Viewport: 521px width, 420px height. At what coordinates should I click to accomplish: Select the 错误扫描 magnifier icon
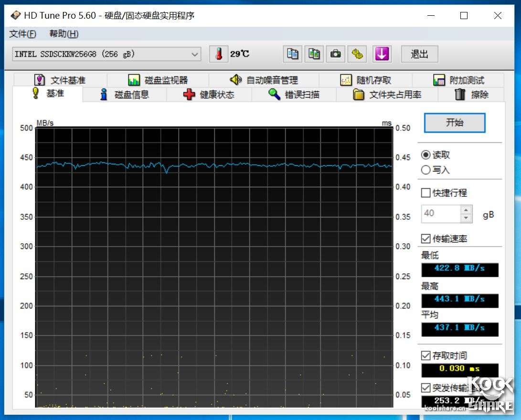(x=274, y=95)
